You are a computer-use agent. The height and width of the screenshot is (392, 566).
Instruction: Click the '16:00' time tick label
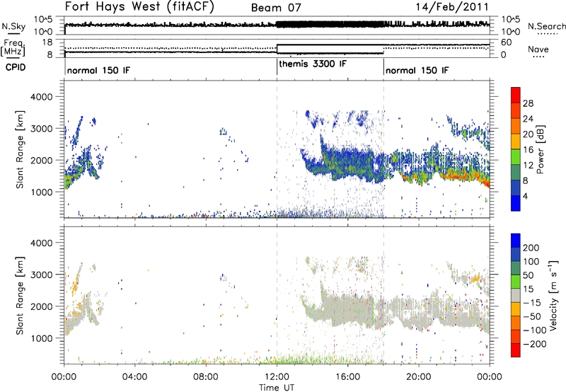[x=347, y=377]
